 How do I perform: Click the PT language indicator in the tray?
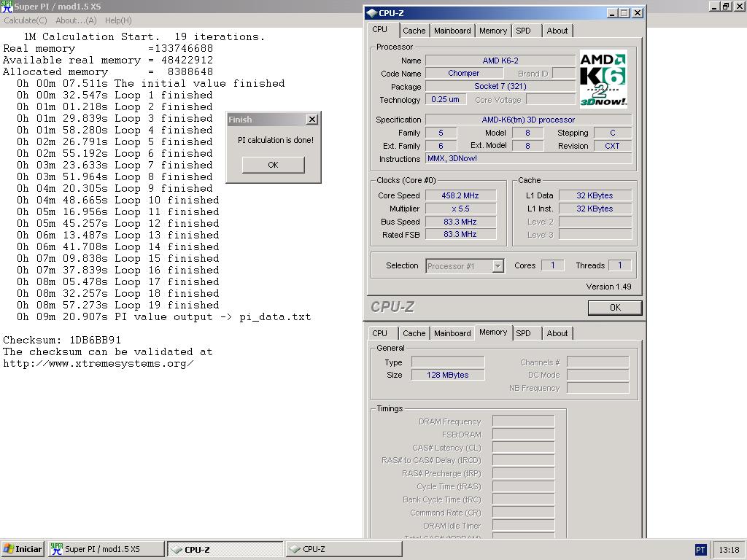click(700, 550)
